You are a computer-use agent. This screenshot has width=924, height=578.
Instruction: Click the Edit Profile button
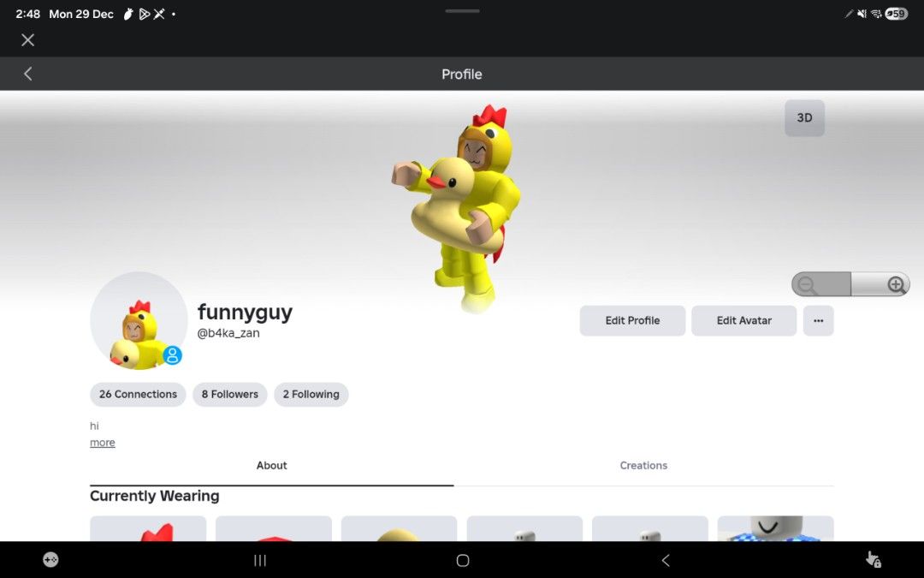631,320
